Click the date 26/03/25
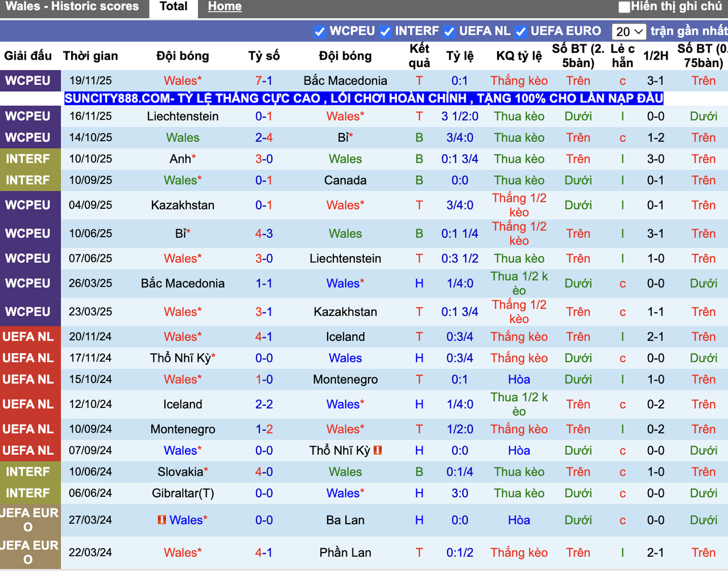 (90, 283)
